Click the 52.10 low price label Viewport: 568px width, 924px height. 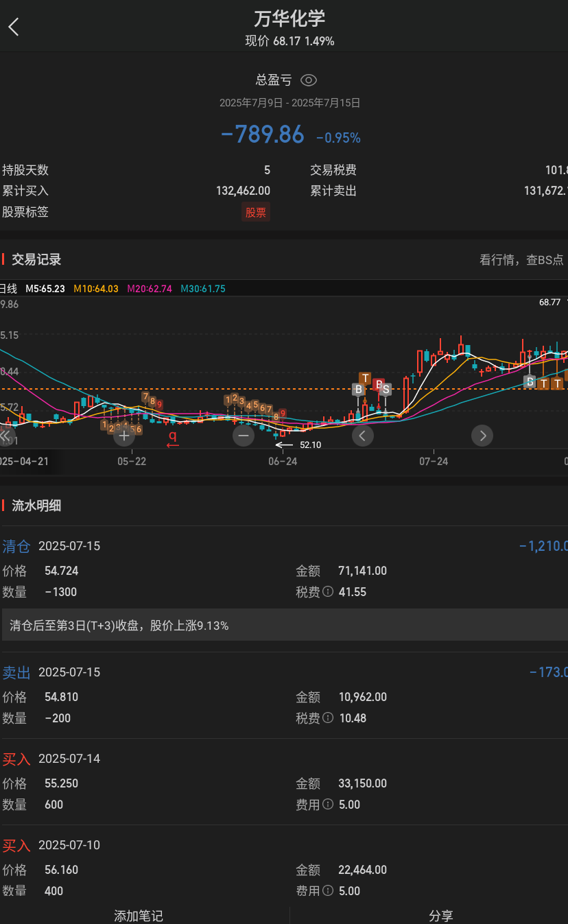pyautogui.click(x=310, y=445)
